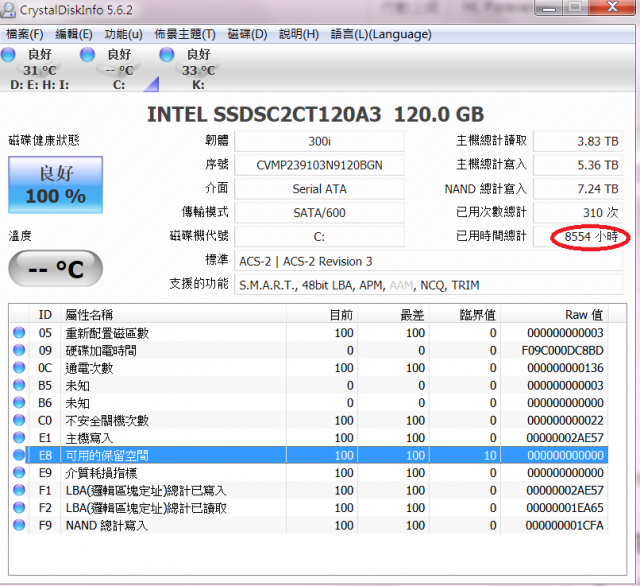This screenshot has height=586, width=640.
Task: Click the raw value 000000000022
Action: click(x=565, y=420)
